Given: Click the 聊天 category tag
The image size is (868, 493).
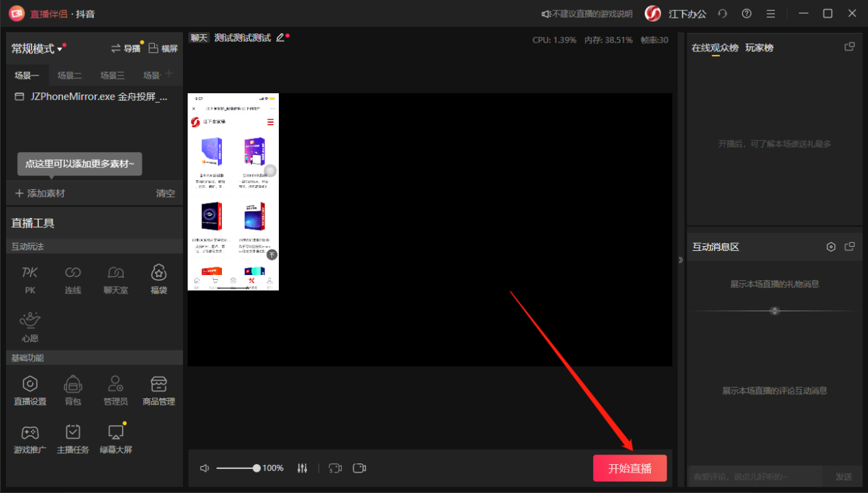Looking at the screenshot, I should [x=199, y=38].
